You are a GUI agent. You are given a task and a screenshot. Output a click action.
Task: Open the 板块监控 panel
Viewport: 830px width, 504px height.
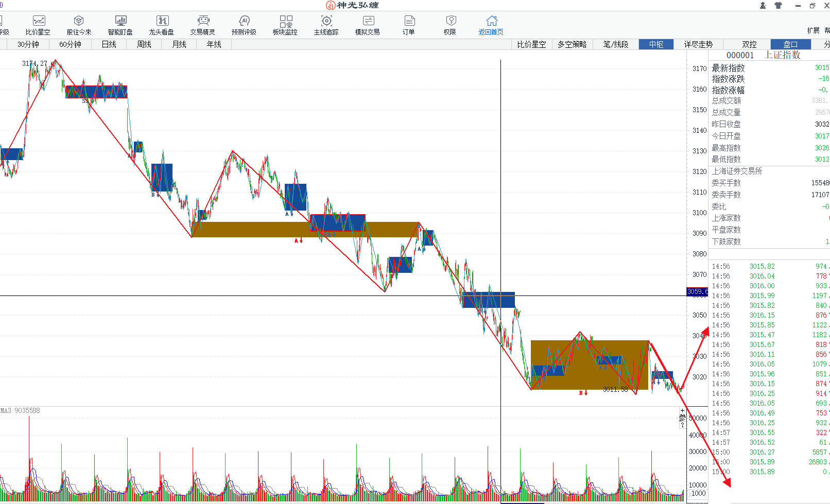tap(285, 25)
